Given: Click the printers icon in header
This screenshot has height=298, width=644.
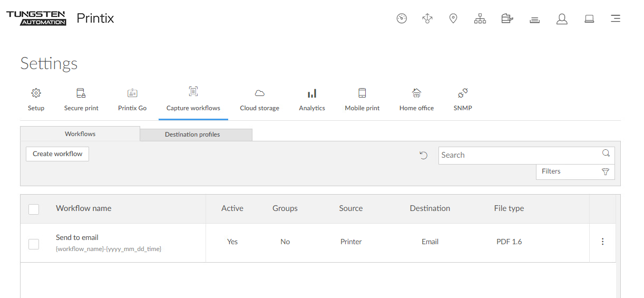Looking at the screenshot, I should (534, 20).
